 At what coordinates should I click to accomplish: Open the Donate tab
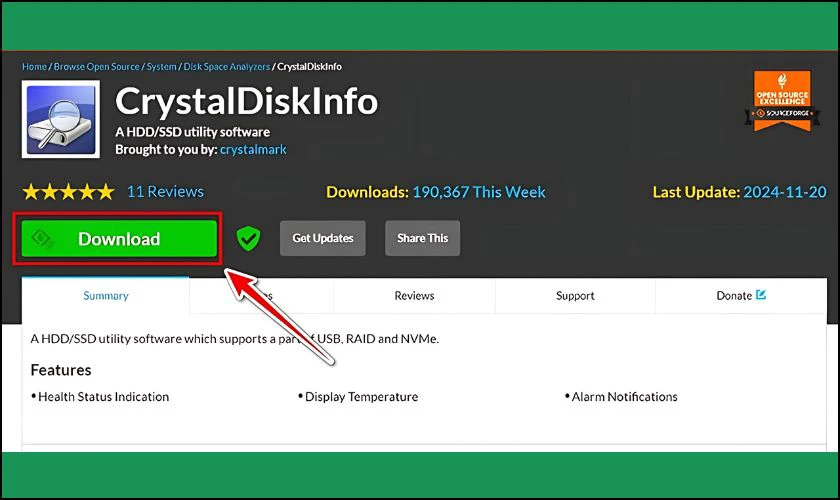coord(741,295)
